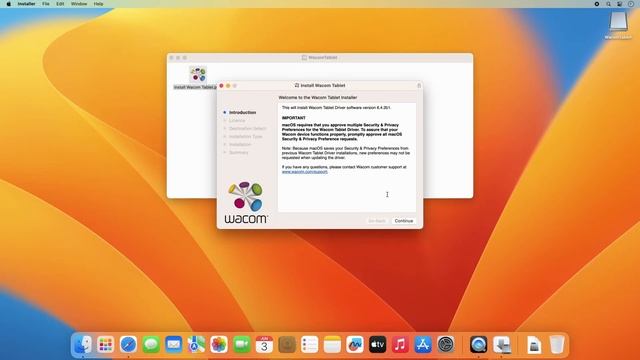Open the Apple menu
The width and height of the screenshot is (640, 360).
tap(9, 4)
